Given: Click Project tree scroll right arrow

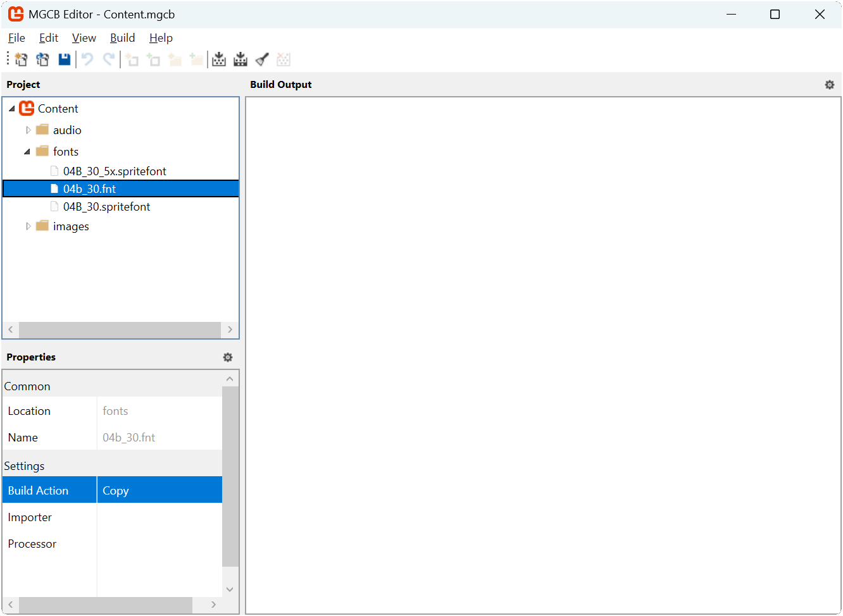Looking at the screenshot, I should click(x=230, y=330).
